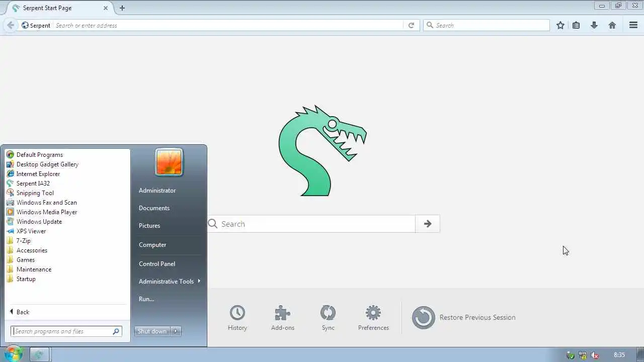Click the toolbar Search box
The height and width of the screenshot is (362, 644).
point(487,25)
